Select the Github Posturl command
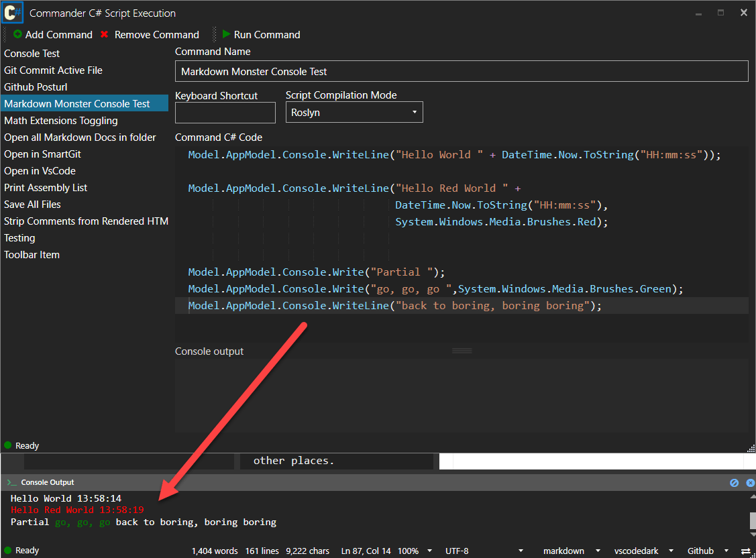The height and width of the screenshot is (558, 756). point(85,87)
